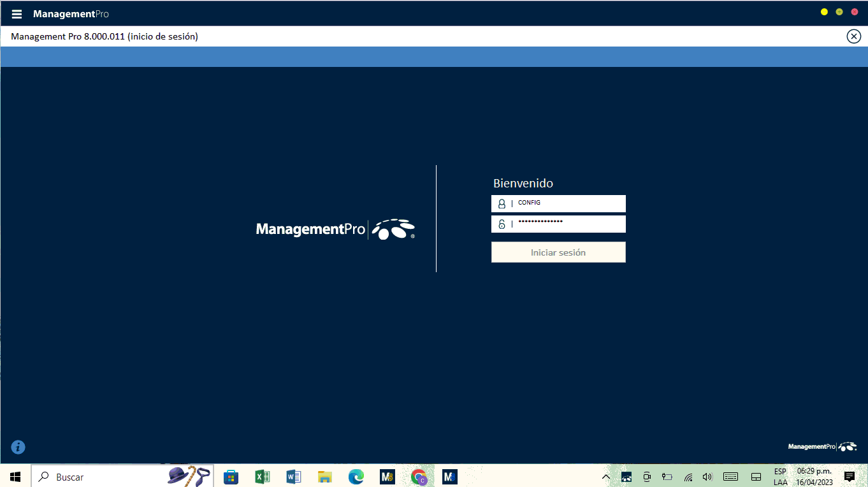Image resolution: width=868 pixels, height=487 pixels.
Task: Click the Iniciar sesión button
Action: coord(558,252)
